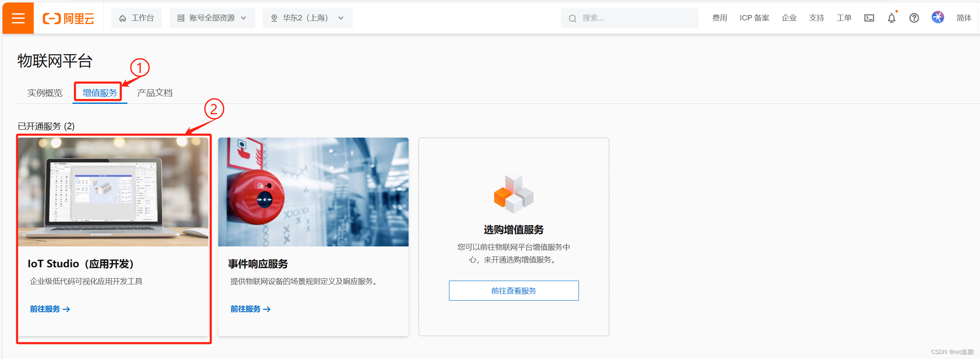
Task: Open the ICP 备案 menu item
Action: 754,18
